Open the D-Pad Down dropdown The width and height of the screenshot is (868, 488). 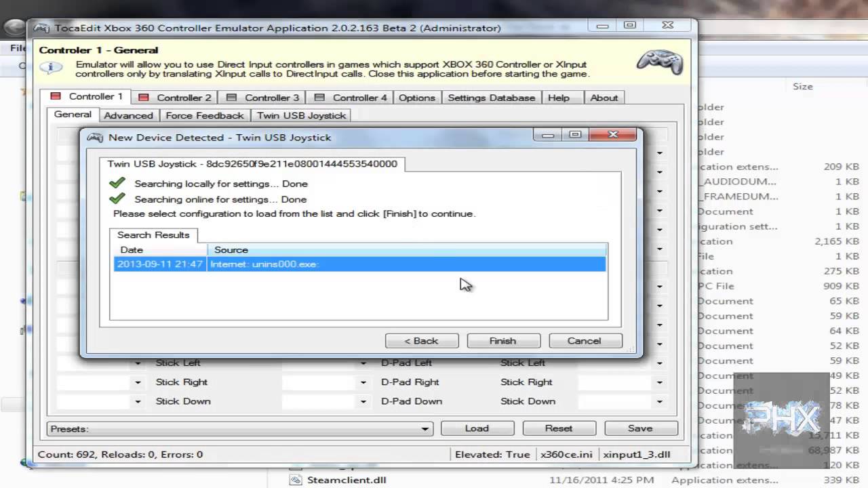[363, 401]
